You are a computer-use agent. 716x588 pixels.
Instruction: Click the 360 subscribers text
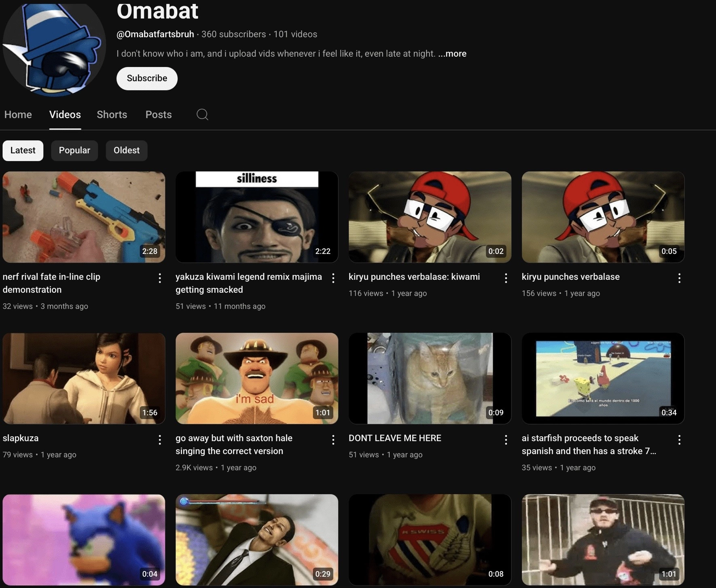(x=234, y=34)
